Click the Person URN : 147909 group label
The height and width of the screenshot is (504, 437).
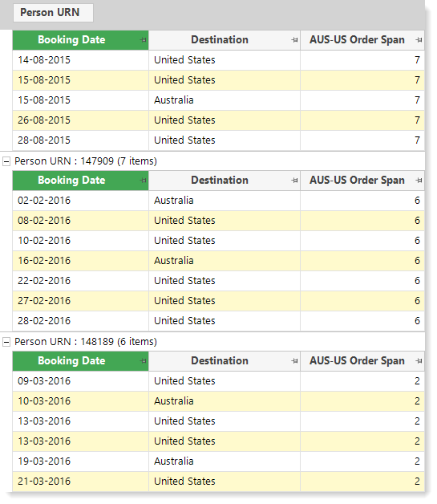pos(86,161)
